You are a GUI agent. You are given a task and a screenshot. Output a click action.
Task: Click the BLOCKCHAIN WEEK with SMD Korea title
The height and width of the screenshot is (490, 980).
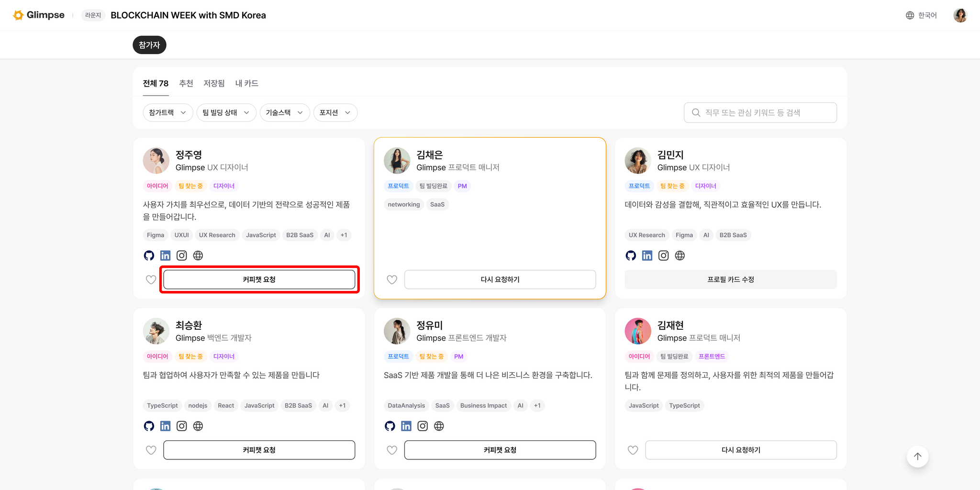pos(188,15)
